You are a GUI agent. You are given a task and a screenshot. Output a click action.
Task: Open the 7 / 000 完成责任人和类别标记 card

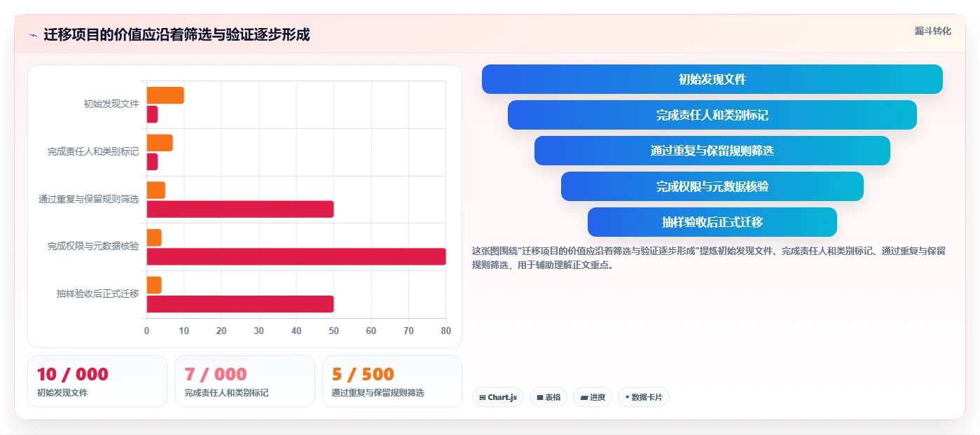pyautogui.click(x=244, y=381)
